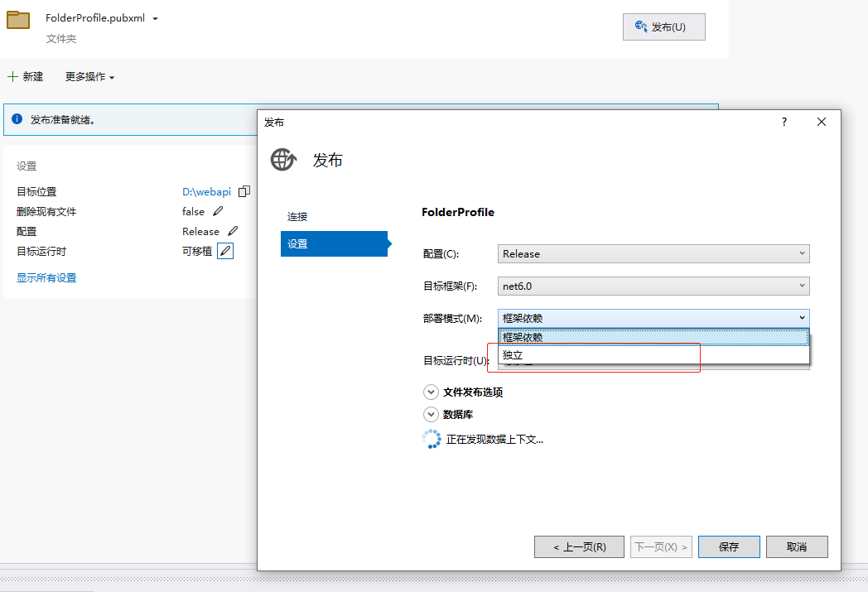Click the 保存 button
The height and width of the screenshot is (592, 868).
coord(729,547)
